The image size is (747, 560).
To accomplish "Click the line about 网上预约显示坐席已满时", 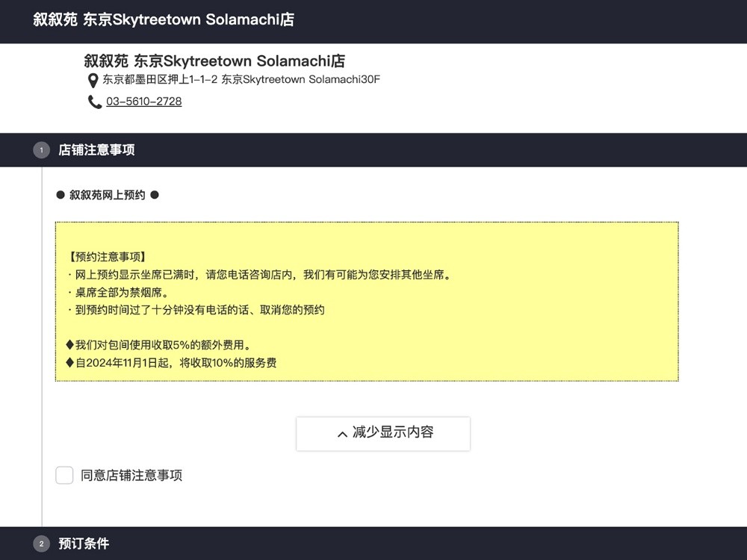I will coord(259,275).
